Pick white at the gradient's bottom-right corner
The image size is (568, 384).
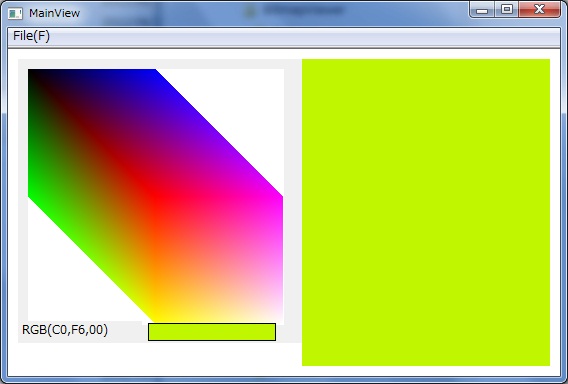click(x=280, y=319)
